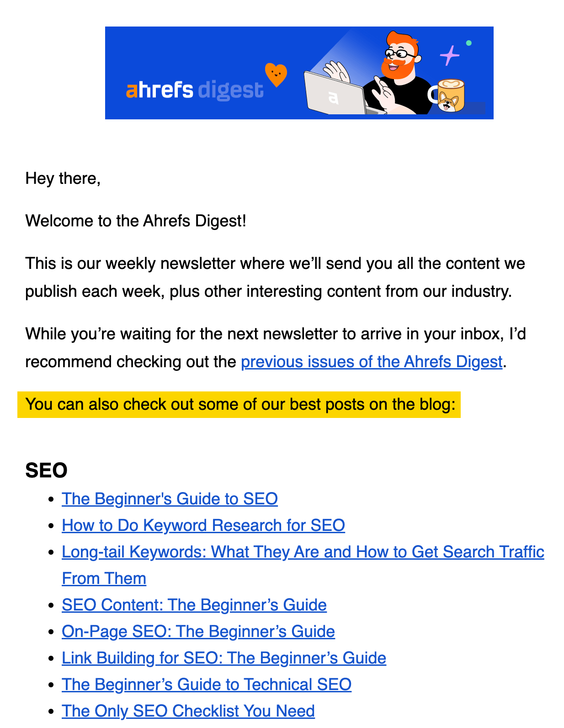Open The Only SEO Checklist You Need
Image resolution: width=564 pixels, height=728 pixels.
(188, 711)
